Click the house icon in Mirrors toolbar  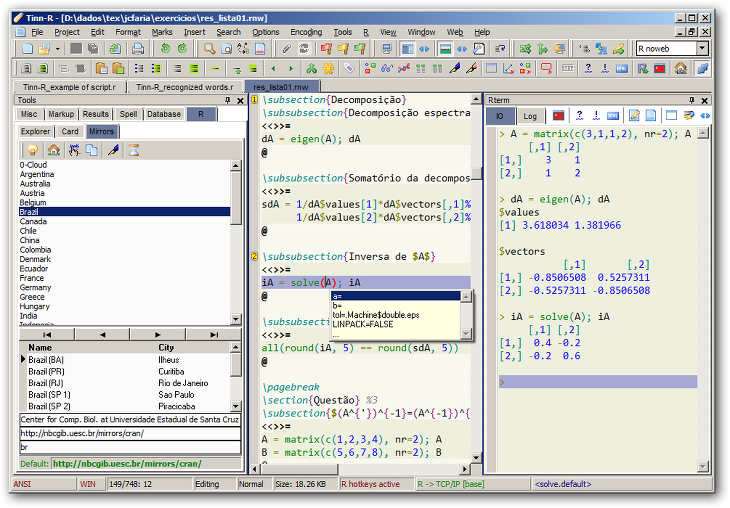tap(53, 150)
